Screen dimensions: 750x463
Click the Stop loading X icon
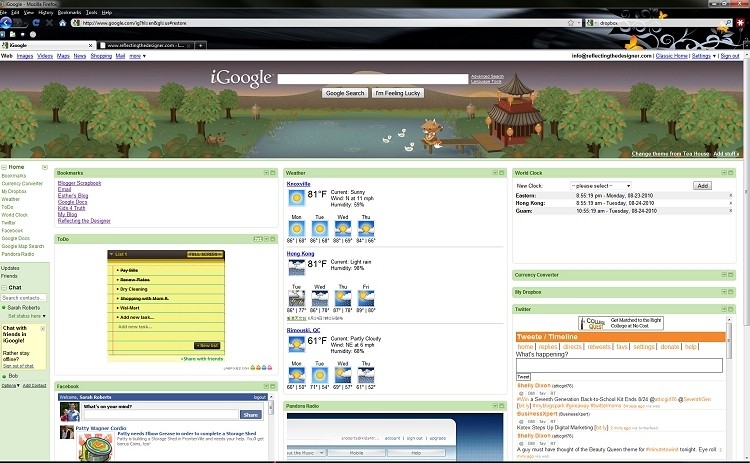click(49, 22)
